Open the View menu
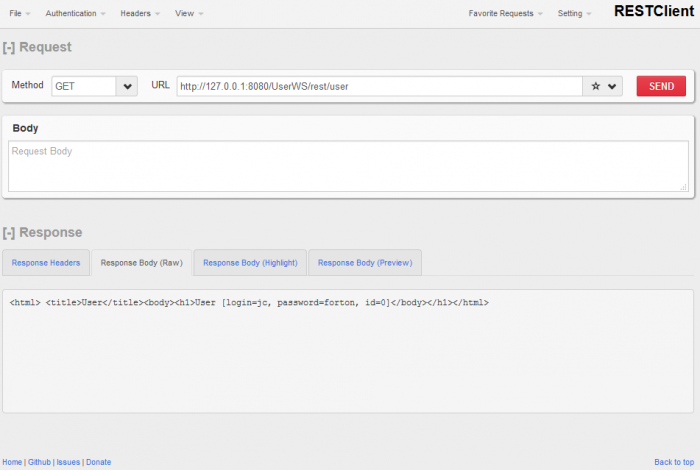 188,14
